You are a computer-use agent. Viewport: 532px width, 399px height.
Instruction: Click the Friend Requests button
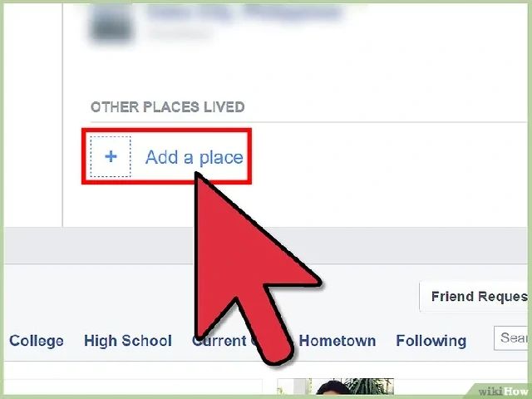[475, 297]
